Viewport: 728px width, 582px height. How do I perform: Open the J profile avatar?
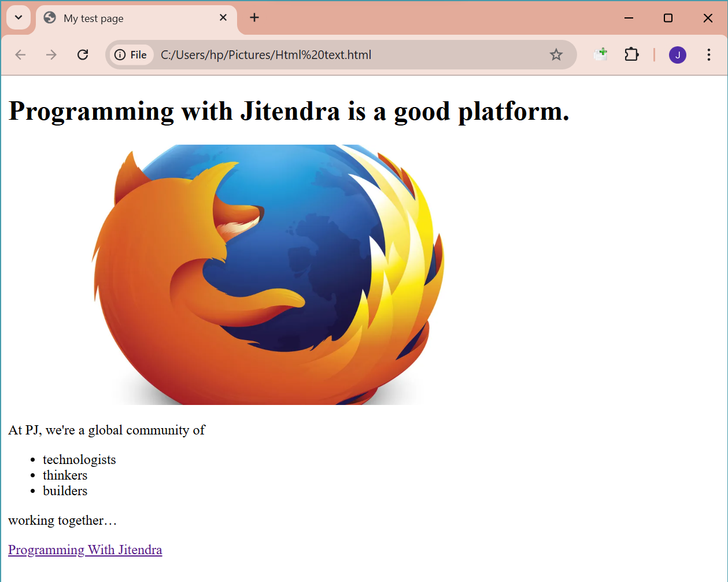point(678,55)
